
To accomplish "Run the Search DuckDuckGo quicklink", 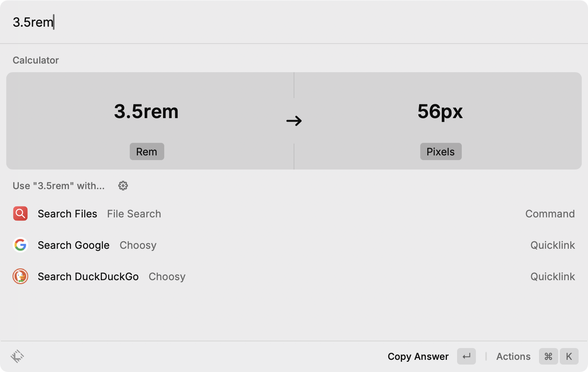I will click(88, 277).
